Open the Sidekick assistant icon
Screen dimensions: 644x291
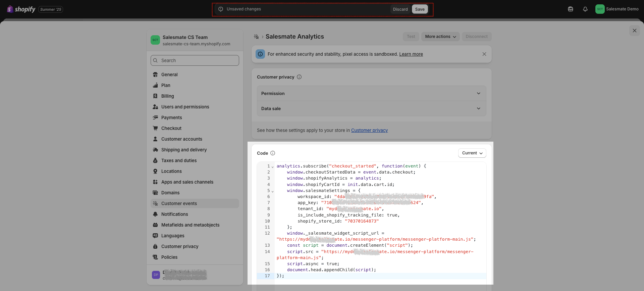pos(571,9)
